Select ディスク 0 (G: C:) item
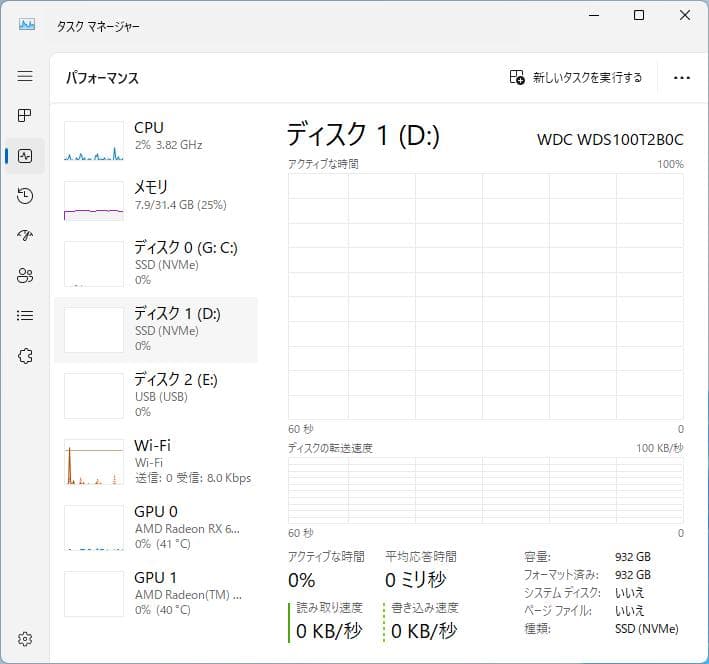Viewport: 709px width, 664px height. click(156, 264)
